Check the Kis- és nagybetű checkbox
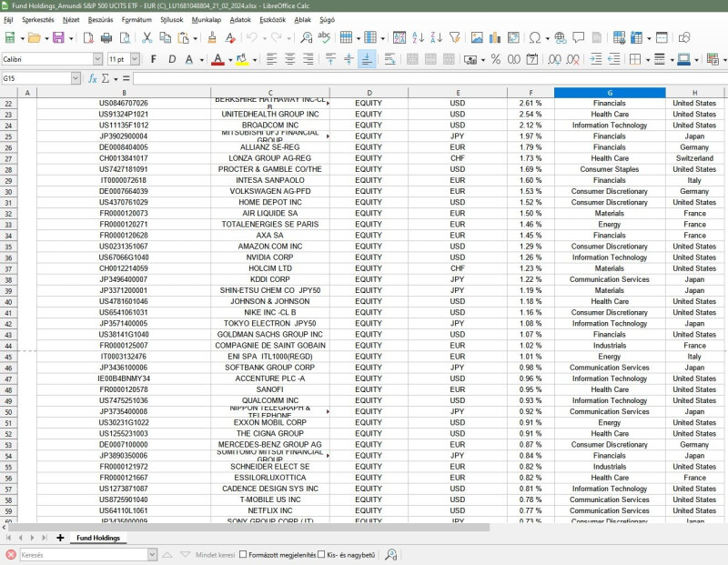This screenshot has height=565, width=728. point(321,554)
